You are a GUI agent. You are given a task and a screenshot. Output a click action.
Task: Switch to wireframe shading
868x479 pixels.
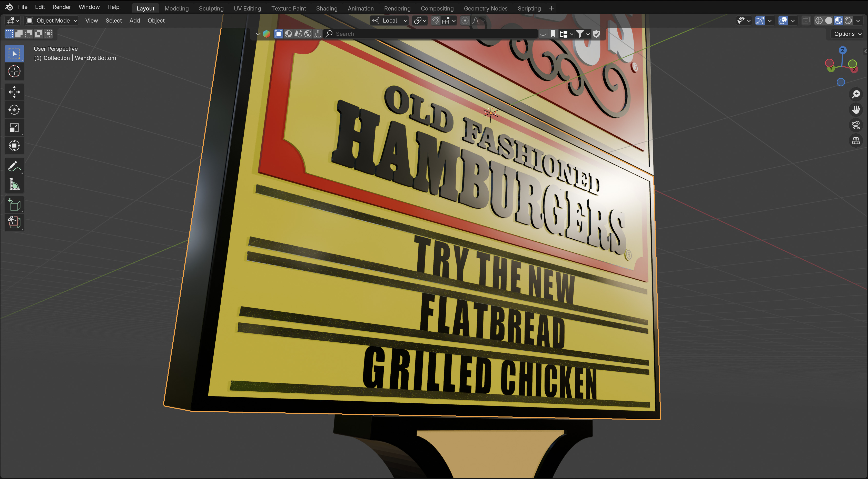(x=819, y=21)
